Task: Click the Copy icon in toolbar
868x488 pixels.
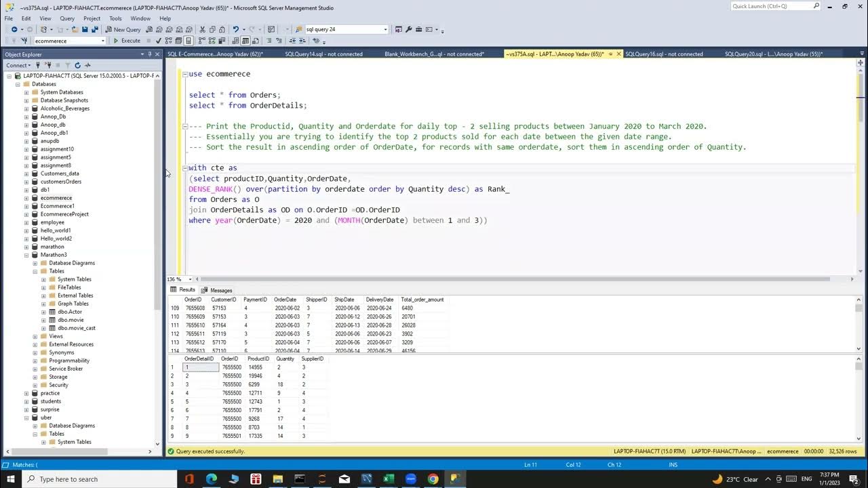Action: pyautogui.click(x=212, y=30)
